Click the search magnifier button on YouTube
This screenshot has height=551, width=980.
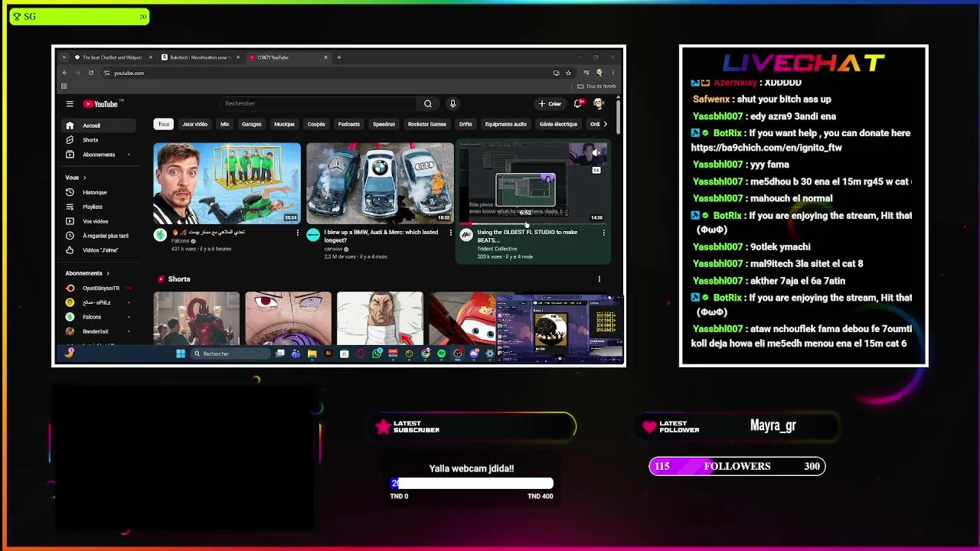428,104
